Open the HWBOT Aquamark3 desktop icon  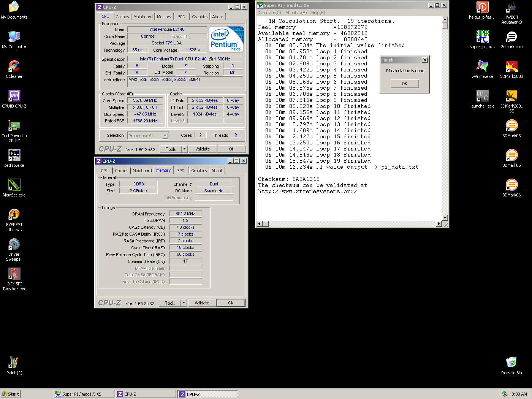511,13
